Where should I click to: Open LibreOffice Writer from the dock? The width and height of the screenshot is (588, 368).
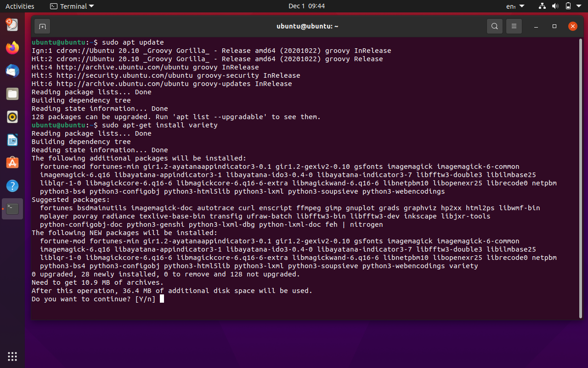[x=12, y=140]
